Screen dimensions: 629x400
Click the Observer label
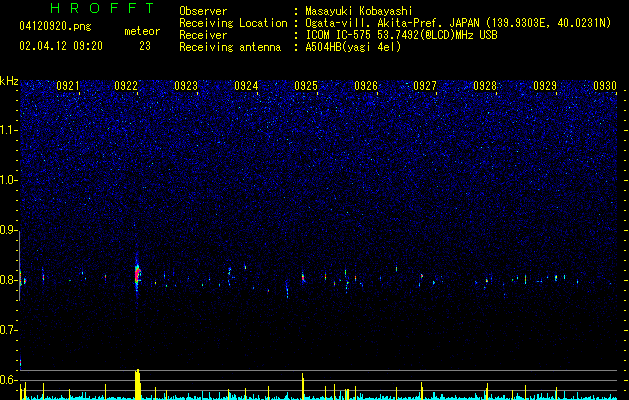pyautogui.click(x=203, y=11)
